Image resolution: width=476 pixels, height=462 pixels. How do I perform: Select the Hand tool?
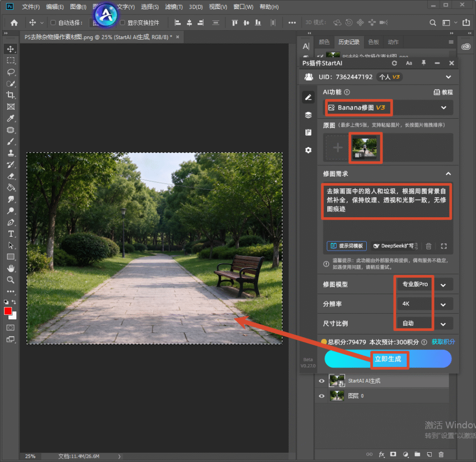pos(11,268)
